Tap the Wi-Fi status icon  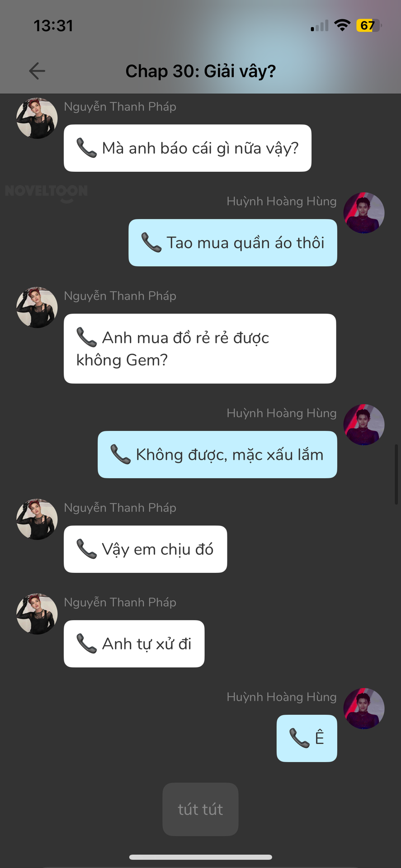(x=343, y=25)
